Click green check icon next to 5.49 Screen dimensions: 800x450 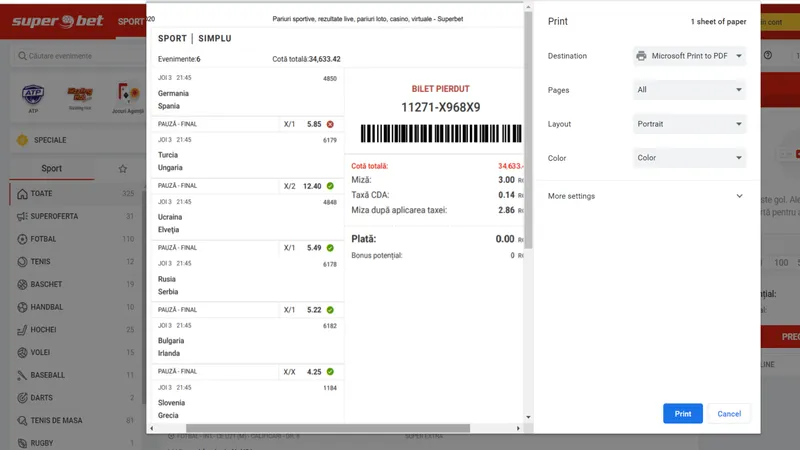[x=330, y=248]
